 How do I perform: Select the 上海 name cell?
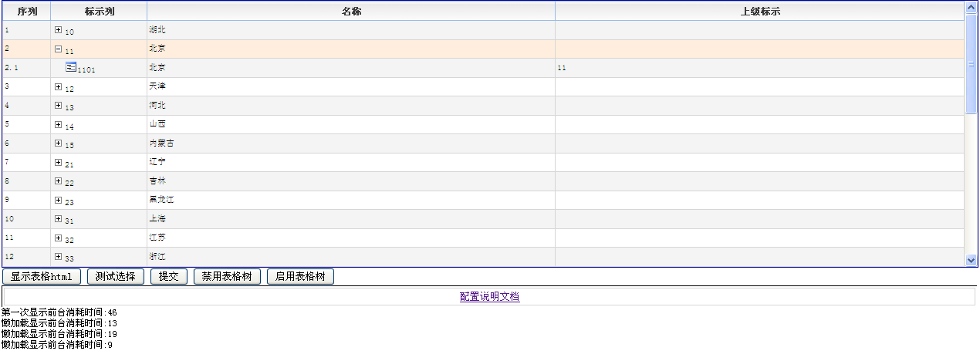[351, 219]
